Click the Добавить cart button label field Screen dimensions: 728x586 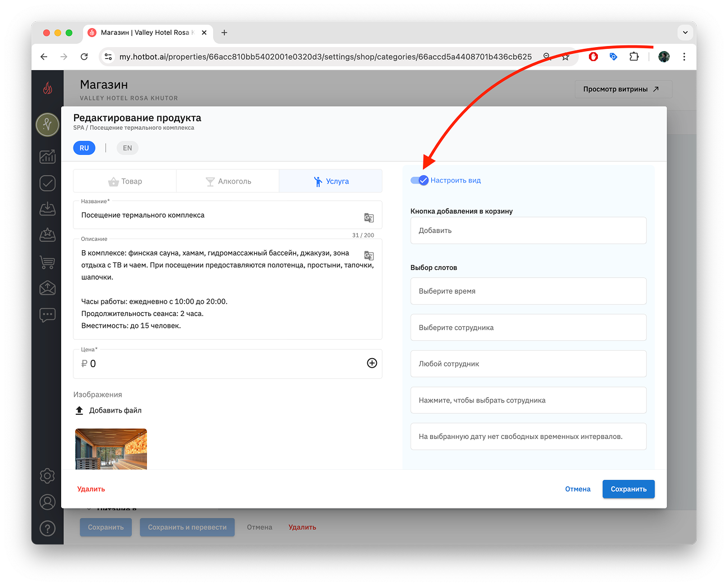click(528, 231)
